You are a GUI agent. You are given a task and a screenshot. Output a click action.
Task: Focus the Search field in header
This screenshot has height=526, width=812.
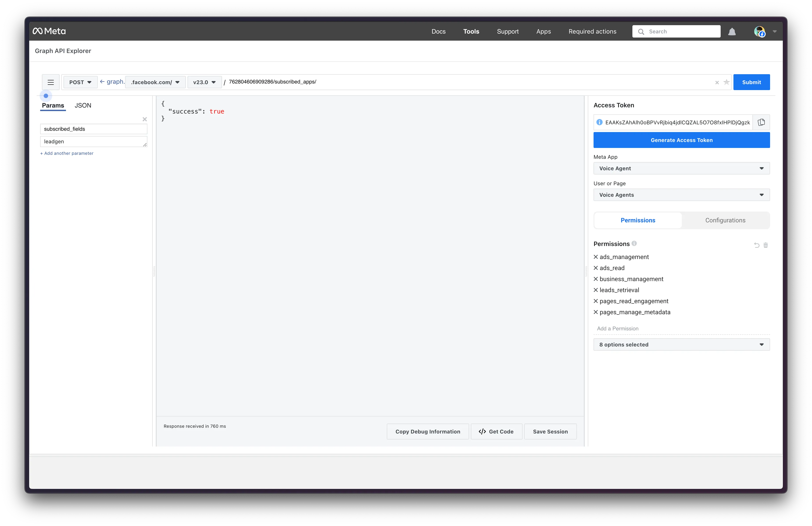pyautogui.click(x=676, y=31)
